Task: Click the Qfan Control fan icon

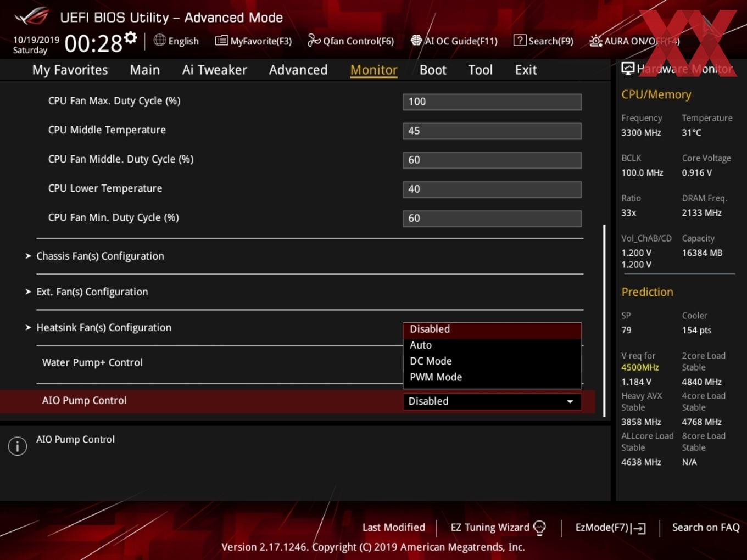Action: [314, 40]
